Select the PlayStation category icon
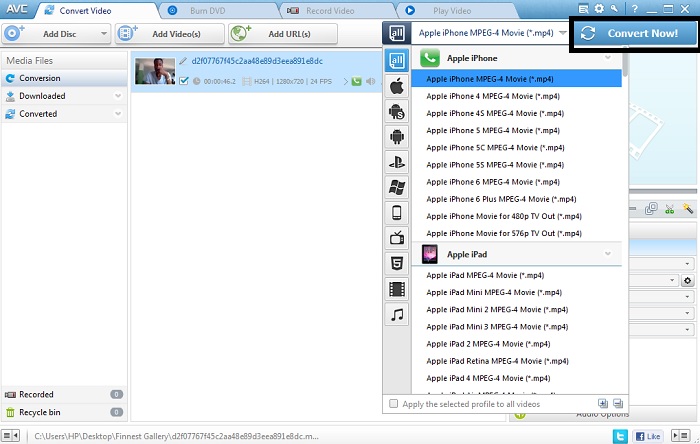Viewport: 700px width, 444px height. [396, 162]
